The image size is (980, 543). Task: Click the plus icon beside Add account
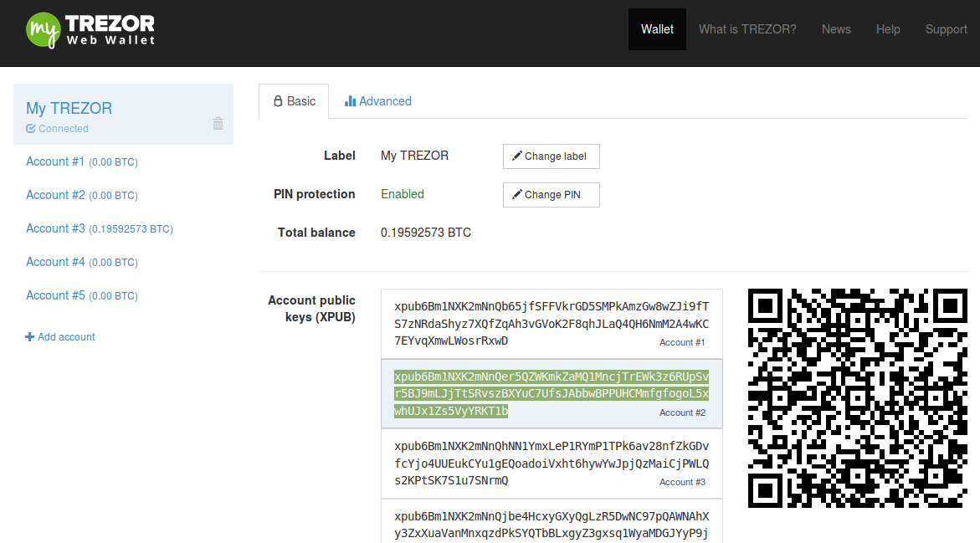[x=29, y=337]
